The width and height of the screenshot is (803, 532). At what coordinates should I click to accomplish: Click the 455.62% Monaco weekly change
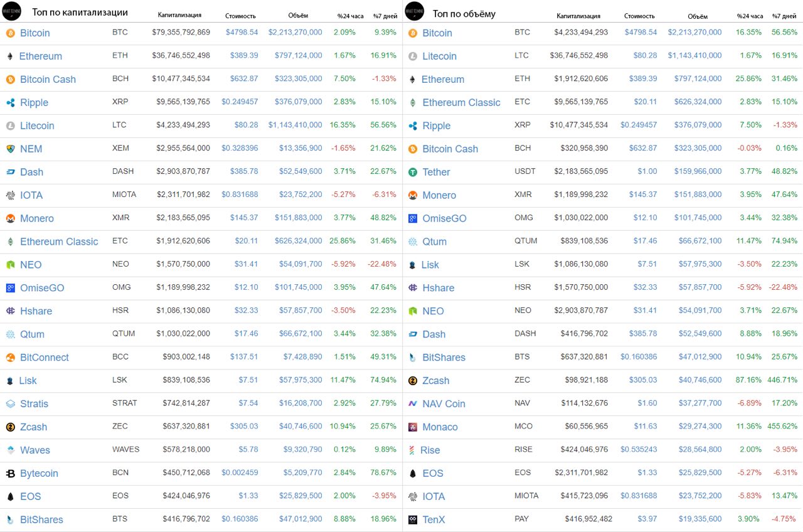coord(782,427)
